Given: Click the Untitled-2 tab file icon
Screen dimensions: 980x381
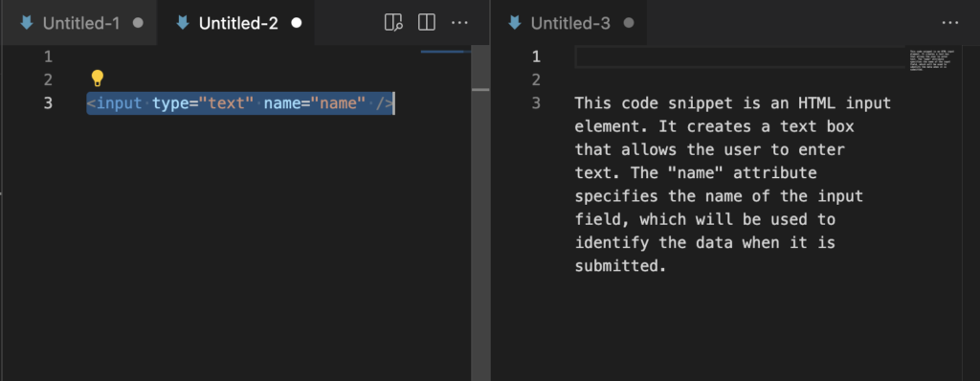Looking at the screenshot, I should pyautogui.click(x=183, y=23).
